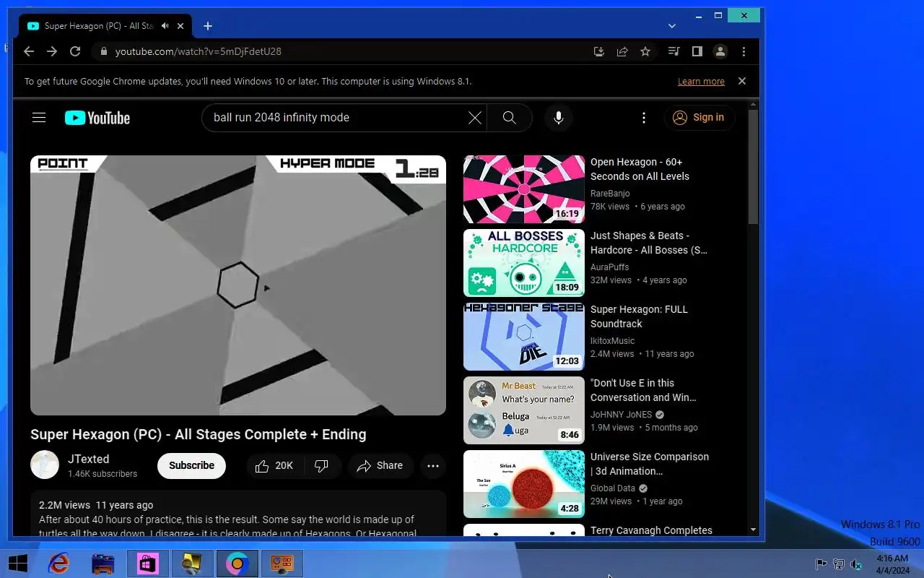Image resolution: width=924 pixels, height=578 pixels.
Task: Reload the YouTube page
Action: coord(75,51)
